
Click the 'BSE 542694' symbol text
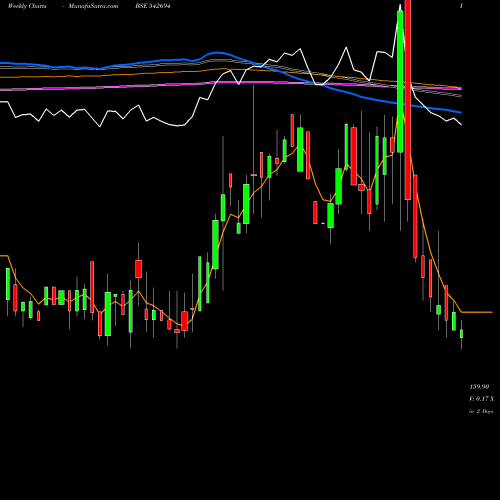(153, 6)
